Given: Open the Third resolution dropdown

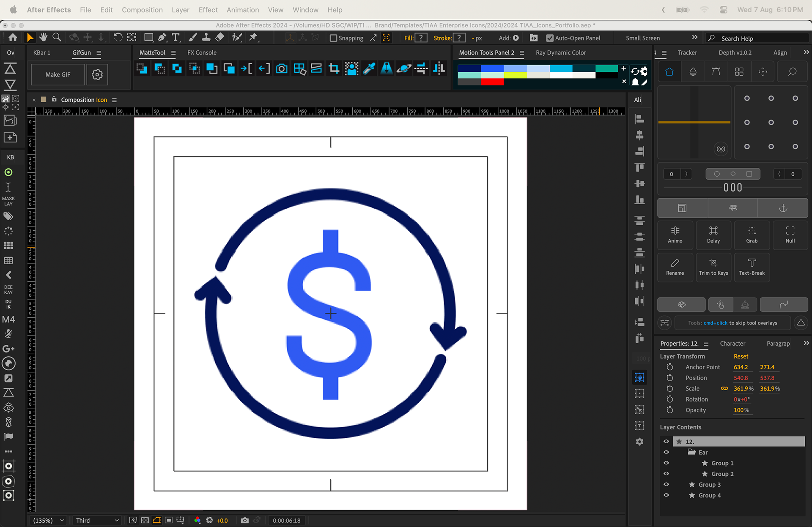Looking at the screenshot, I should point(97,521).
